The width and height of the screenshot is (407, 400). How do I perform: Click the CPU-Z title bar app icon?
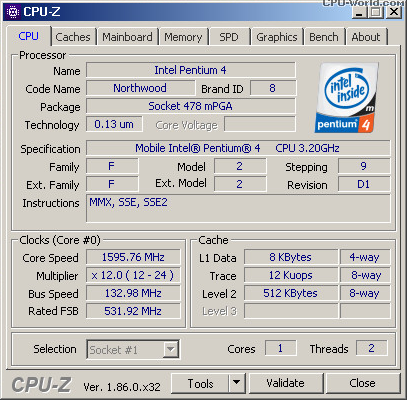coord(13,12)
